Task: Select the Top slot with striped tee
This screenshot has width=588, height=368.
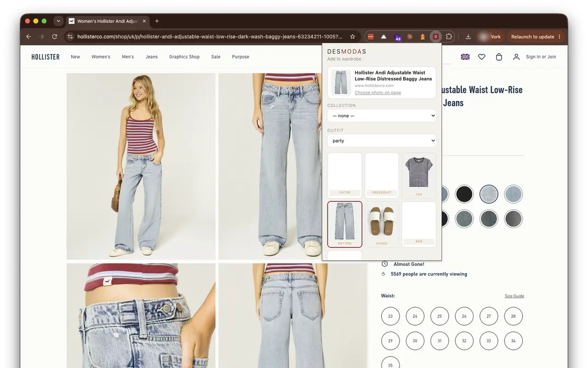Action: pyautogui.click(x=418, y=175)
